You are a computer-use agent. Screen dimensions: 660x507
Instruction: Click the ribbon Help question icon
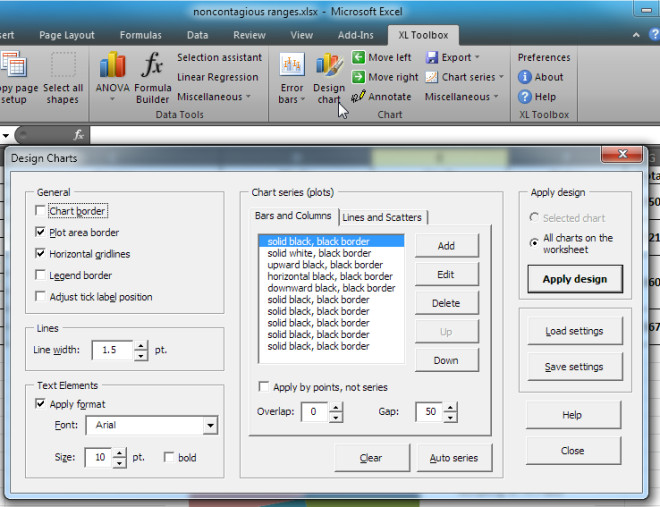click(524, 97)
